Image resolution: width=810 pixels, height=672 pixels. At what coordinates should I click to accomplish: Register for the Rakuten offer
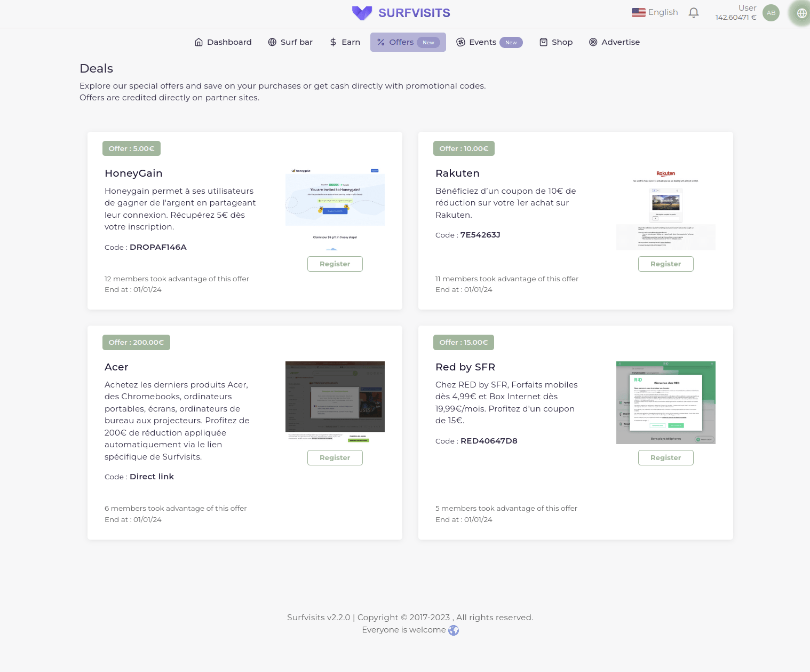click(665, 264)
